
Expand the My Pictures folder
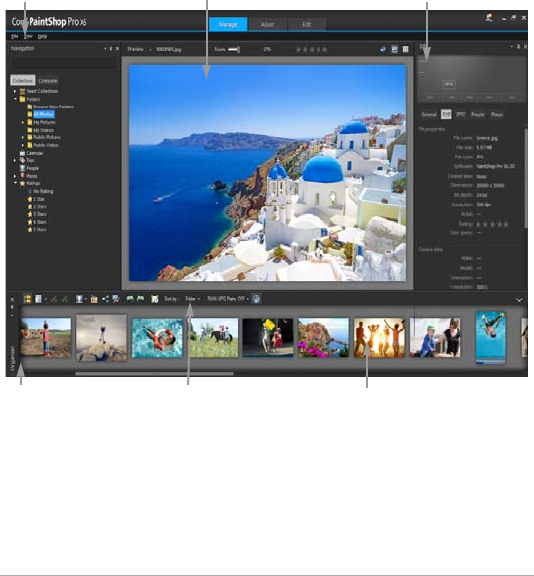23,122
